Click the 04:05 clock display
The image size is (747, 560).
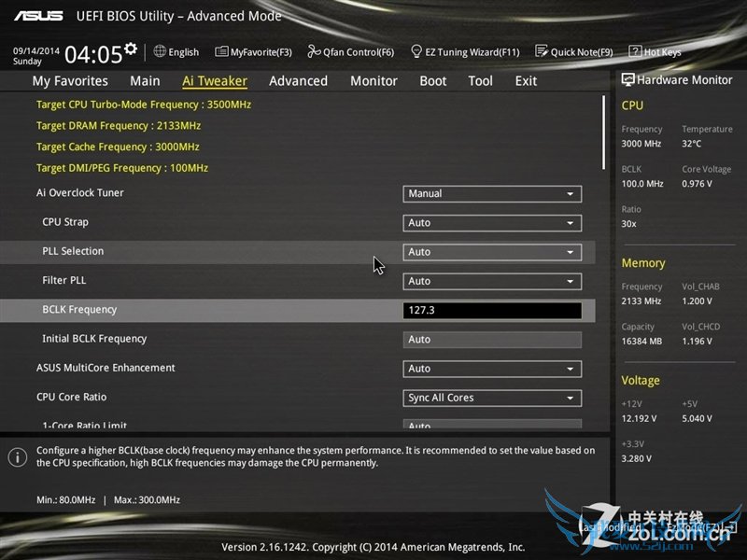[x=93, y=54]
